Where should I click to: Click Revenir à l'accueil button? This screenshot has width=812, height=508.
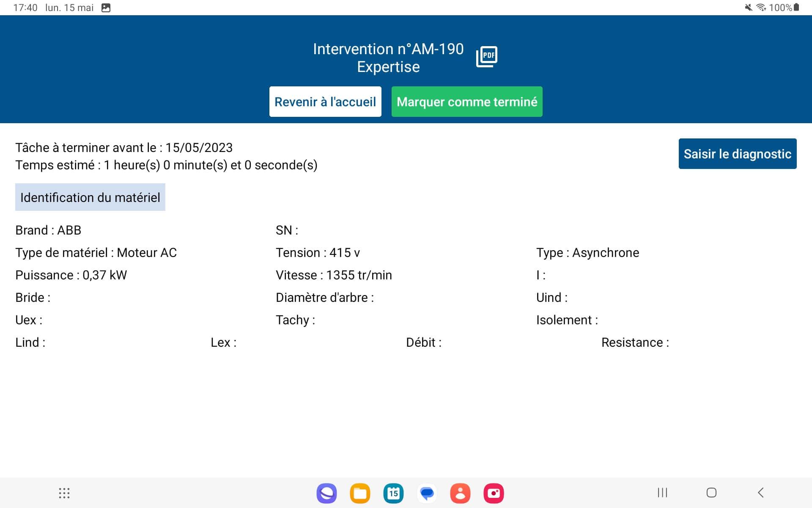coord(325,102)
